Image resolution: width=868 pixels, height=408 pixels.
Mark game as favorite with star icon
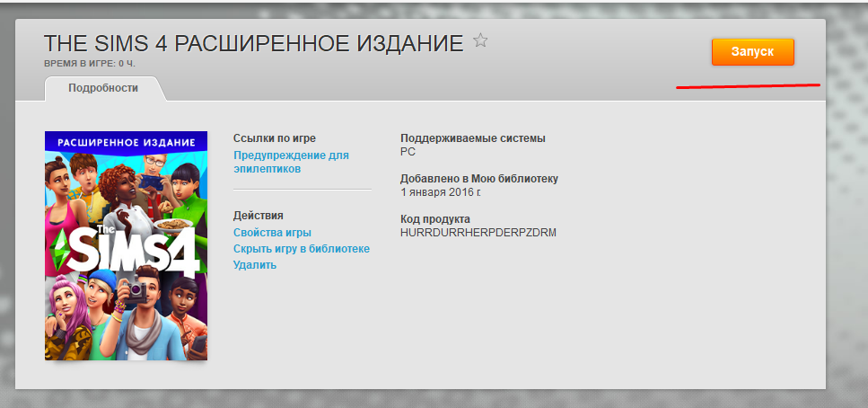click(480, 41)
